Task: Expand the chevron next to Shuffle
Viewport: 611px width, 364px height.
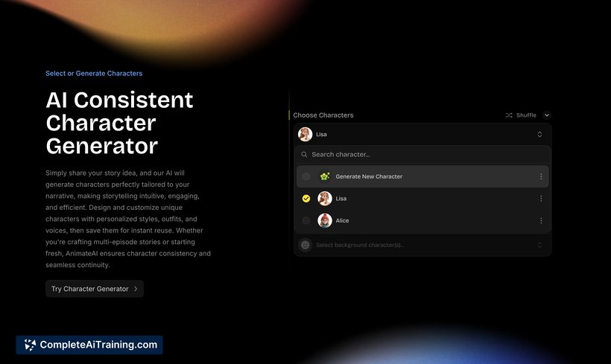Action: tap(547, 115)
